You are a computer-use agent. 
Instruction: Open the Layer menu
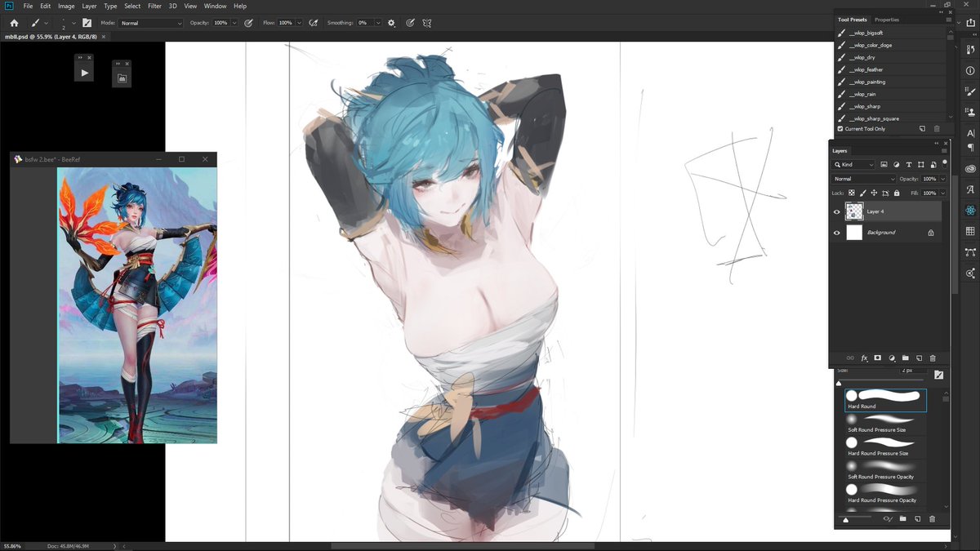(89, 6)
